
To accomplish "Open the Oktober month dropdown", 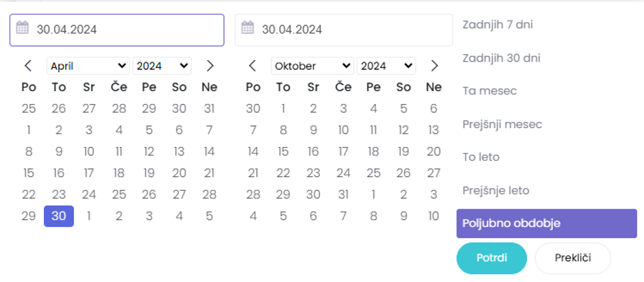I will [312, 66].
